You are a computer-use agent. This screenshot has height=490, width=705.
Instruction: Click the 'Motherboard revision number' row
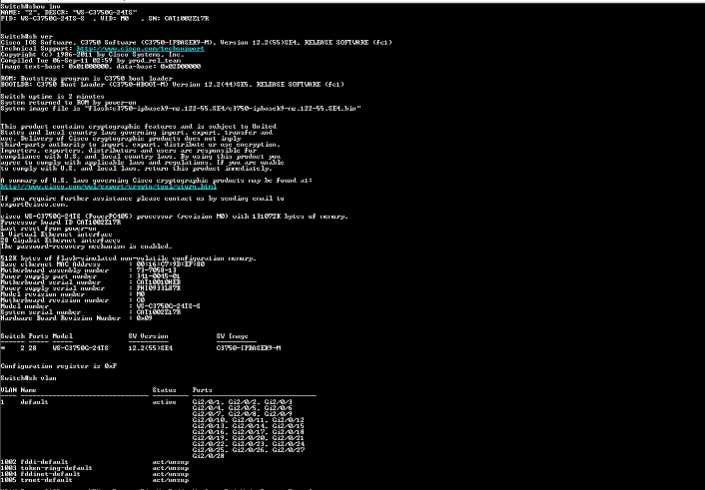(x=72, y=300)
